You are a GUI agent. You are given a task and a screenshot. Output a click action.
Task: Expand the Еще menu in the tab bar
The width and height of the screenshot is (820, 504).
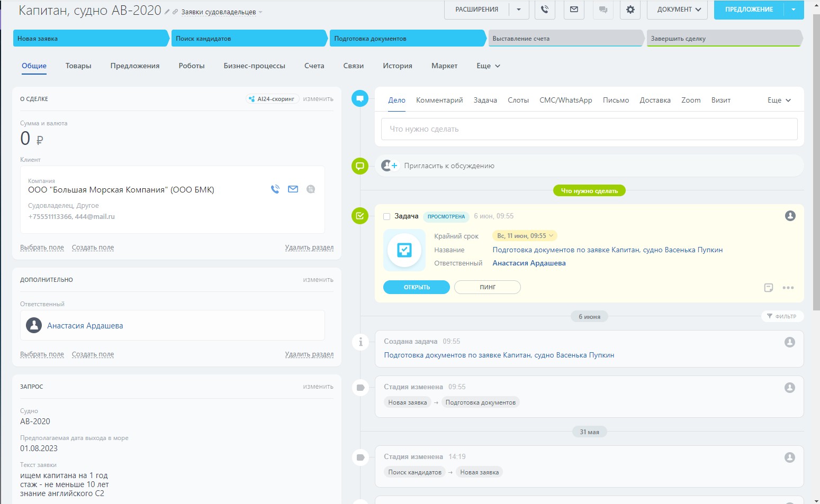(488, 66)
